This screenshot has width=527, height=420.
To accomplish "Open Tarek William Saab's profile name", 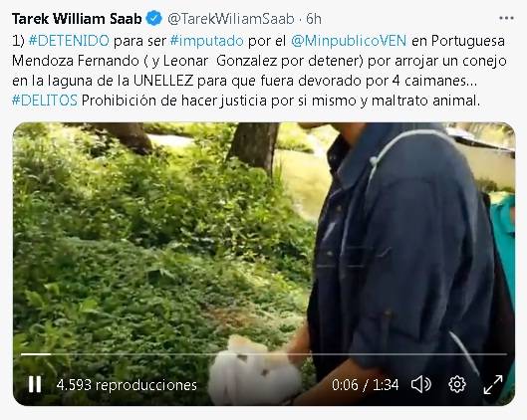I will tap(77, 19).
